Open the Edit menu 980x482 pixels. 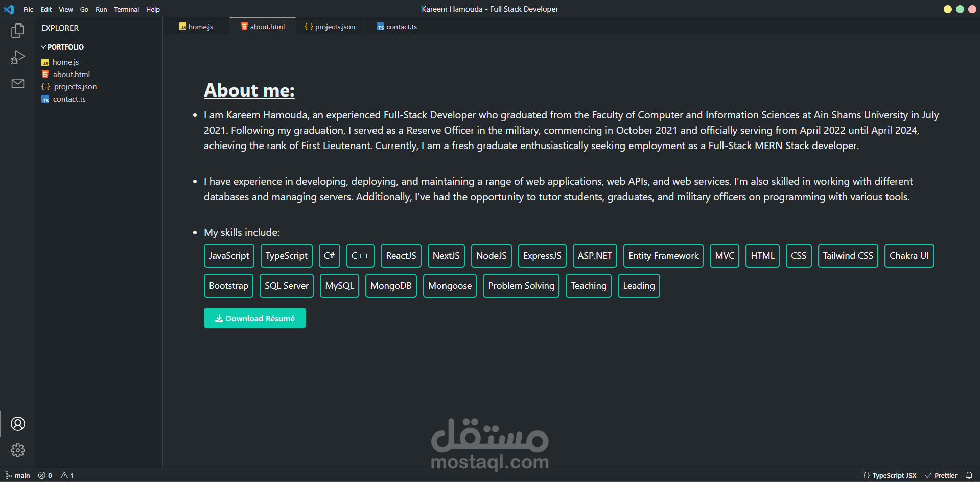(46, 9)
